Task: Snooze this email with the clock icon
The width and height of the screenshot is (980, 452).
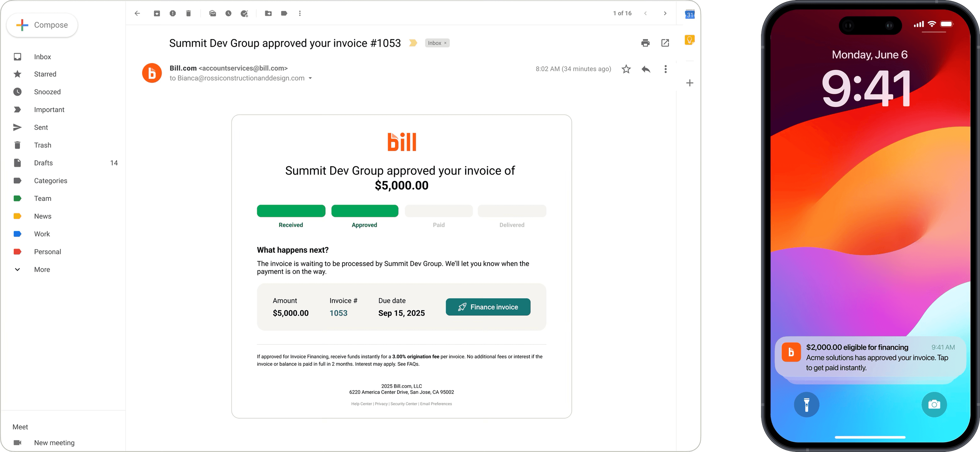Action: point(228,13)
